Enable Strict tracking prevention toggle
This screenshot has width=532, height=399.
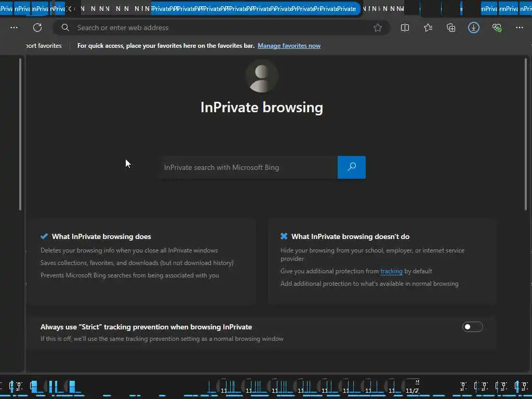tap(472, 327)
